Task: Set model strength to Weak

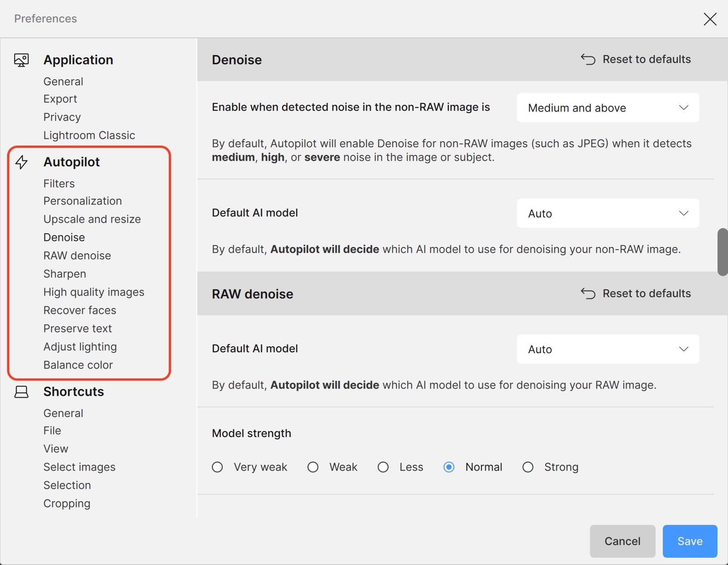Action: pyautogui.click(x=313, y=467)
